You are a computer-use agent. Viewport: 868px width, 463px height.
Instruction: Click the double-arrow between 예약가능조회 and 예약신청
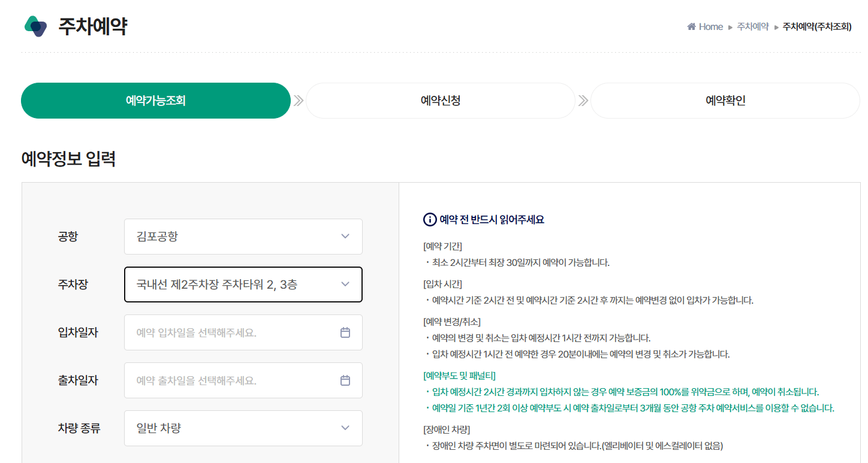(297, 101)
